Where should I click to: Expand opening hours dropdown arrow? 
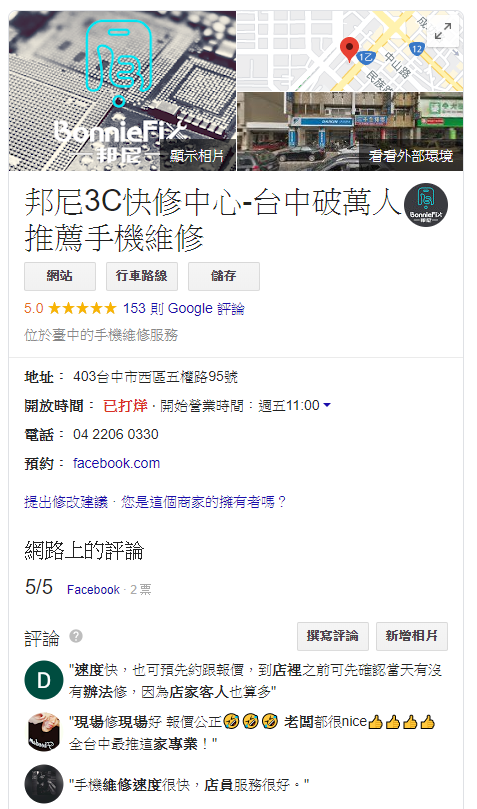tap(327, 406)
